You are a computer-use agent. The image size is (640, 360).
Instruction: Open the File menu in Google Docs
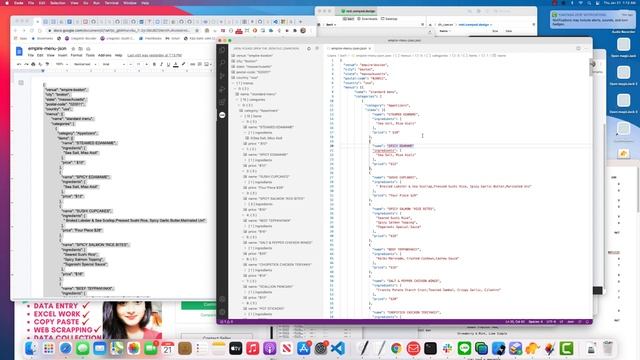point(31,55)
